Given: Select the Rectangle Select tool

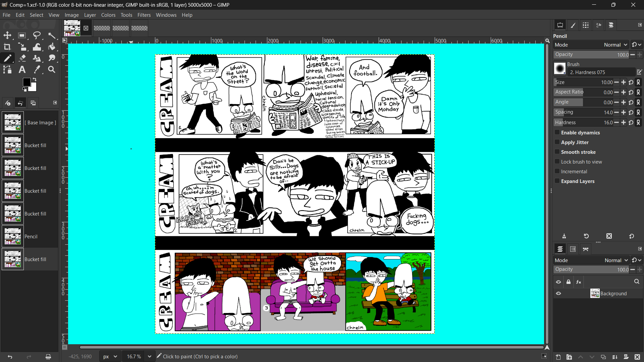Looking at the screenshot, I should point(22,35).
